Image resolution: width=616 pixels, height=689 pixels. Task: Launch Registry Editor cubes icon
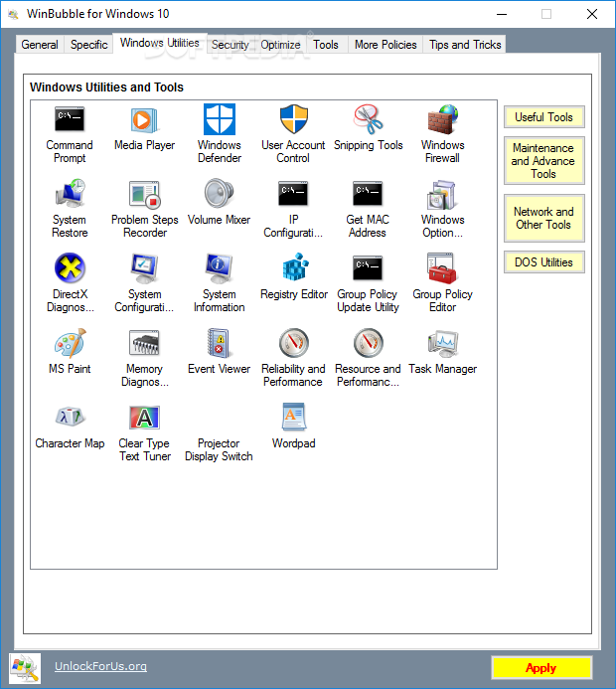pos(295,266)
